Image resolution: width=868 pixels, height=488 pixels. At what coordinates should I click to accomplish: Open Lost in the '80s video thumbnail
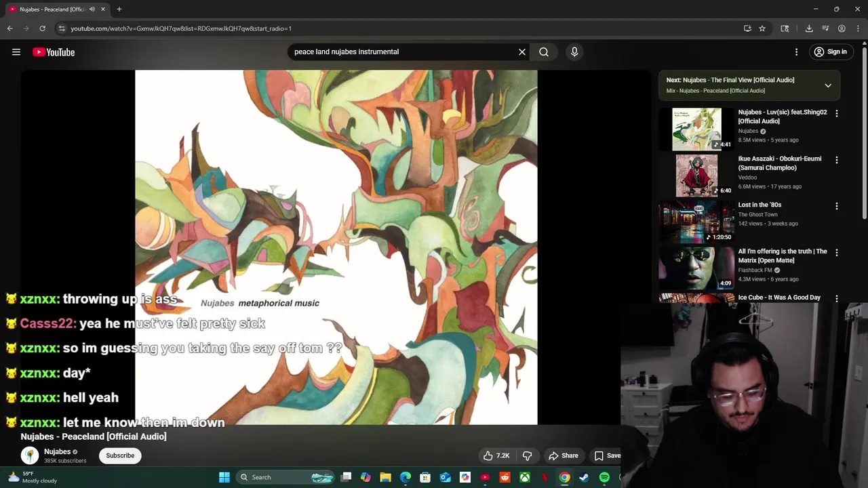[696, 222]
